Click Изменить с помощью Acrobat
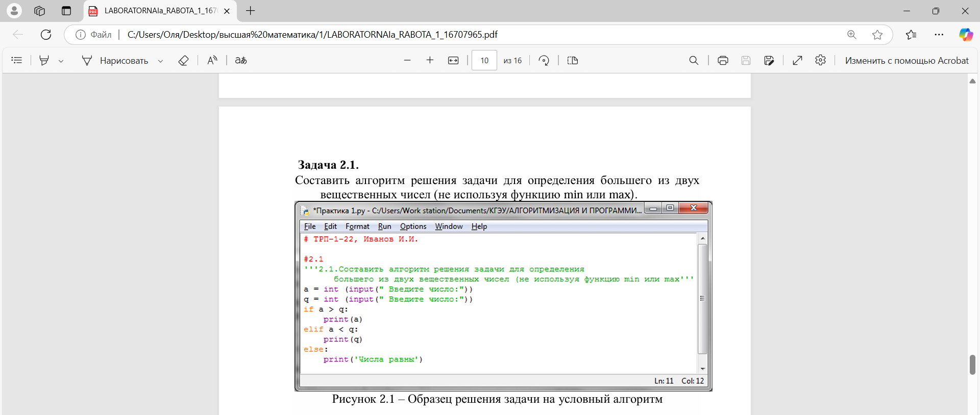Screen dimensions: 980x415 (906, 60)
